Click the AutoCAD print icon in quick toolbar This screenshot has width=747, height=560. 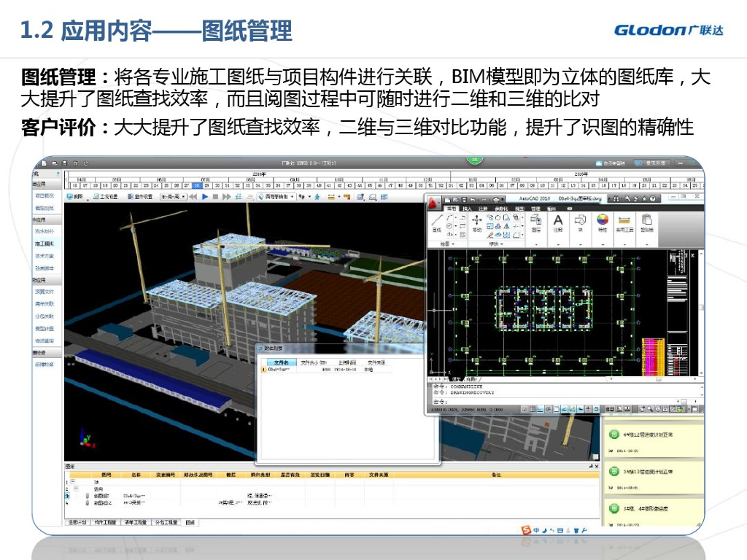click(496, 199)
